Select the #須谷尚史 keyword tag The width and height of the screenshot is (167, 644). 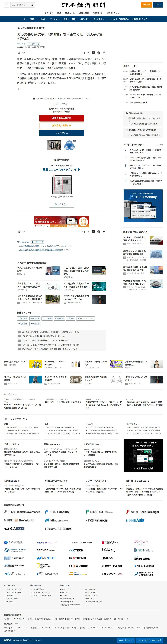(23, 318)
